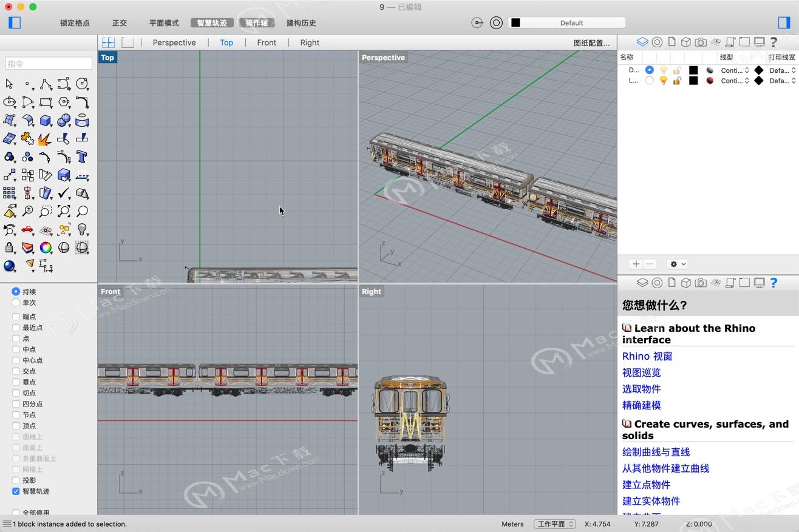Image resolution: width=799 pixels, height=532 pixels.
Task: Select the Polyline tool in the toolbox
Action: point(46,84)
